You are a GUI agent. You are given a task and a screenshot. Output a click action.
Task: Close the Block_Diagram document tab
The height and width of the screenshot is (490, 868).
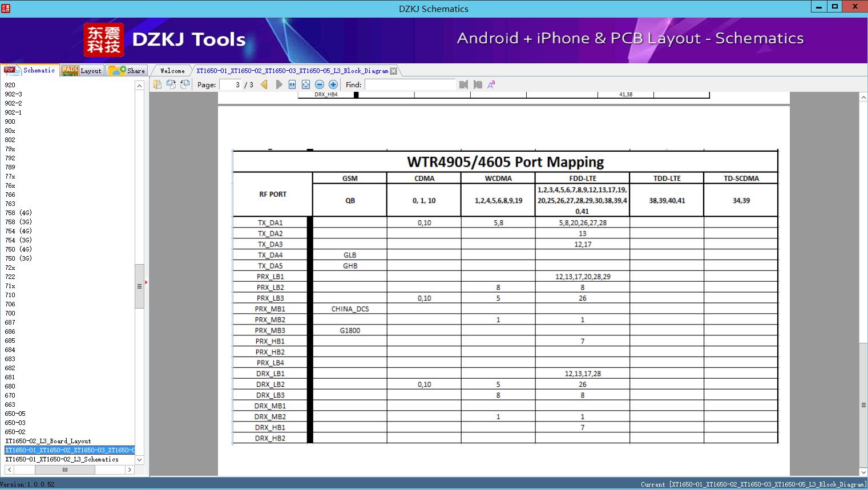pos(393,71)
